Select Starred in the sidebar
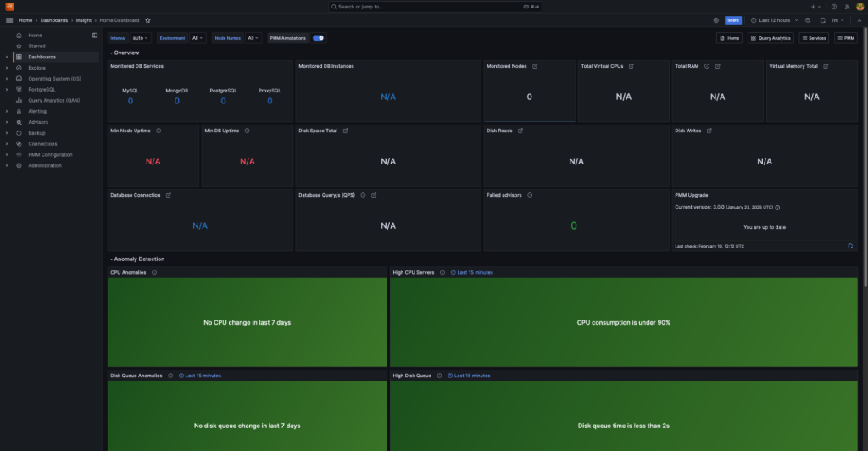 36,46
